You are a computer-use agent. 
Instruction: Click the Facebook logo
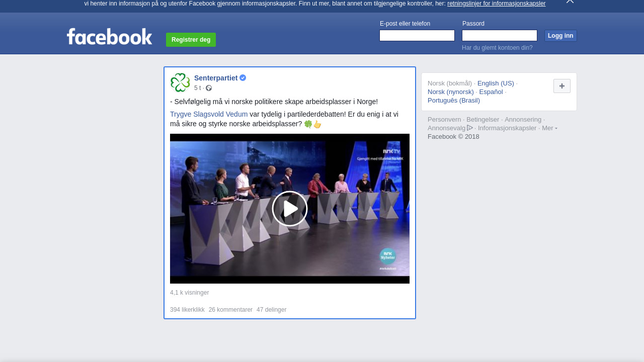[x=109, y=36]
